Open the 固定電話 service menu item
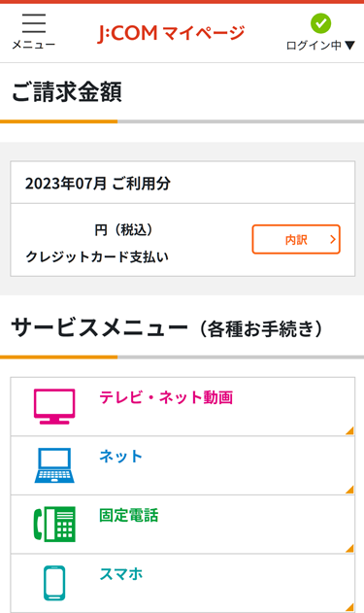The height and width of the screenshot is (613, 364). pyautogui.click(x=182, y=524)
